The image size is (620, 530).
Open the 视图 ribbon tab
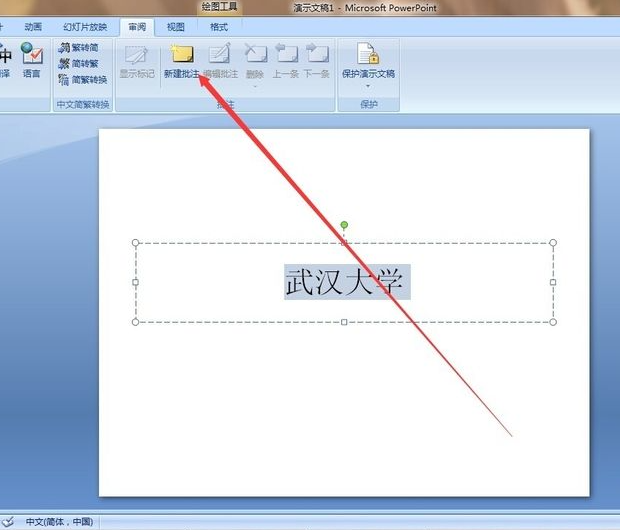176,27
